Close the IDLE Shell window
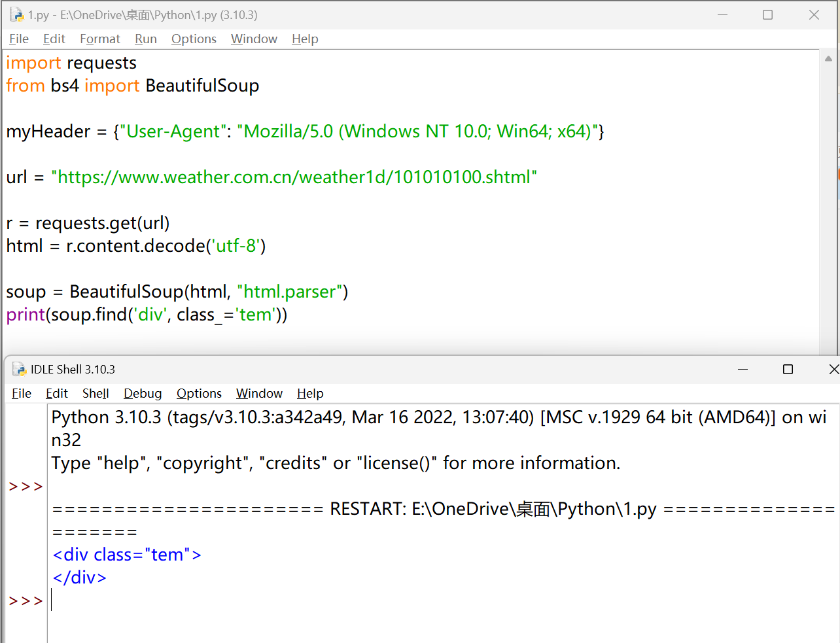 click(x=833, y=370)
